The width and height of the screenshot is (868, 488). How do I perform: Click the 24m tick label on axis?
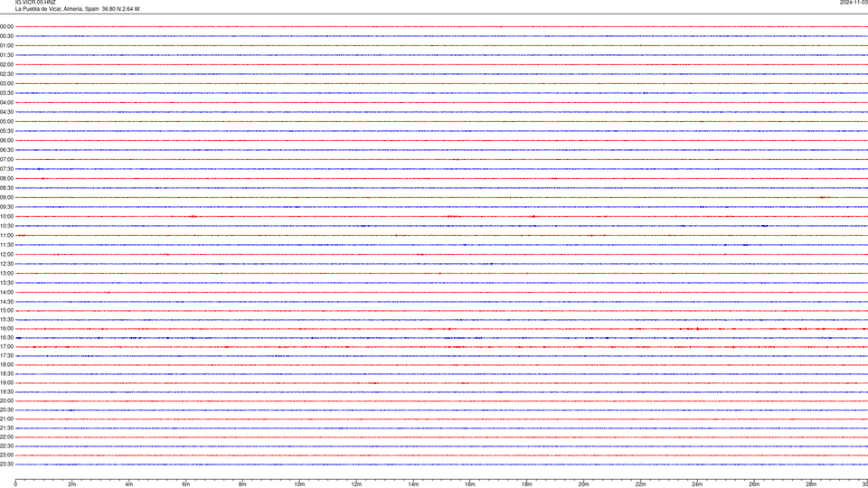697,484
